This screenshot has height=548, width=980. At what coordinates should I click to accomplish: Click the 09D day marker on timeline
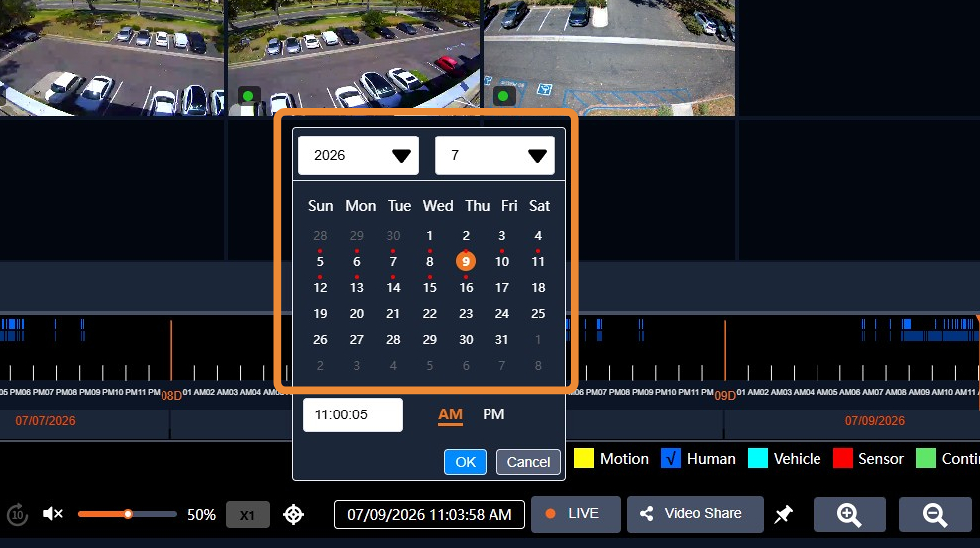(725, 395)
